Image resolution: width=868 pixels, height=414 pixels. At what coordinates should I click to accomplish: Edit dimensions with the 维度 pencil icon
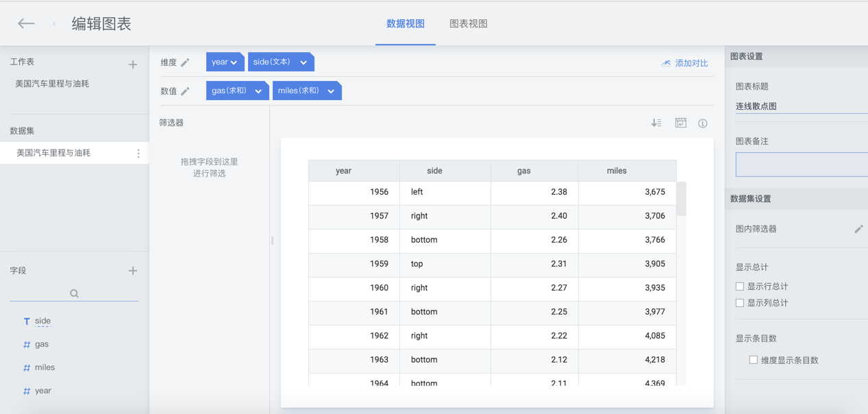(185, 62)
